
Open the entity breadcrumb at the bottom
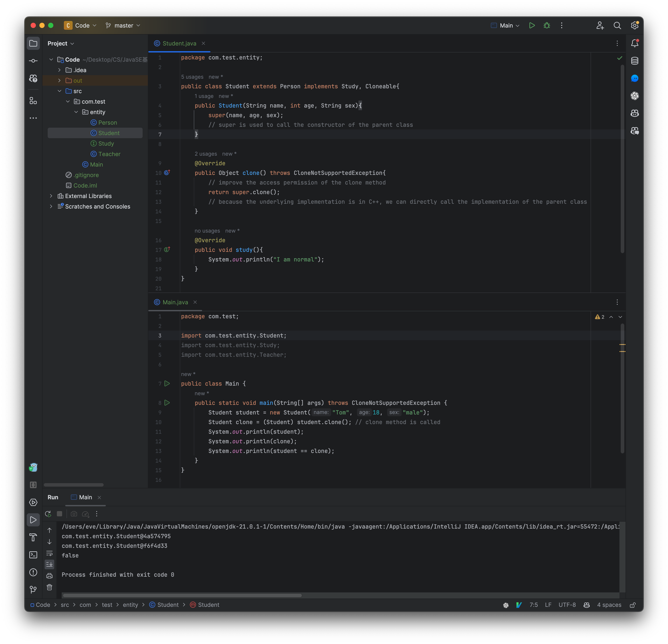point(131,605)
